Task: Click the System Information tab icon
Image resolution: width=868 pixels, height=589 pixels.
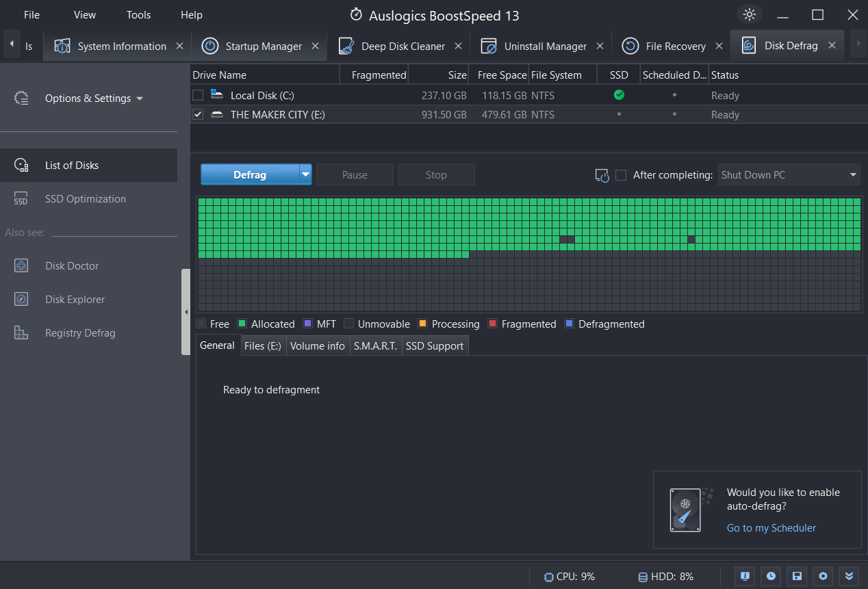Action: 62,46
